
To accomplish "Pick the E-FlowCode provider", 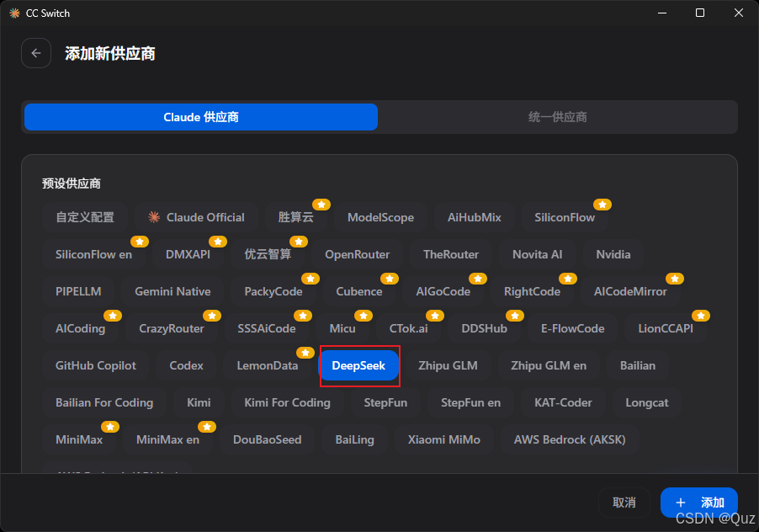I will click(573, 328).
